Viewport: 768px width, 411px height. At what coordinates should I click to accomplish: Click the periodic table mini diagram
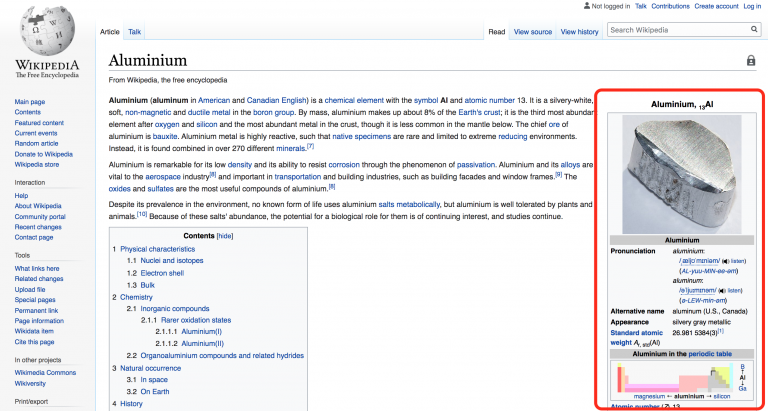(673, 377)
